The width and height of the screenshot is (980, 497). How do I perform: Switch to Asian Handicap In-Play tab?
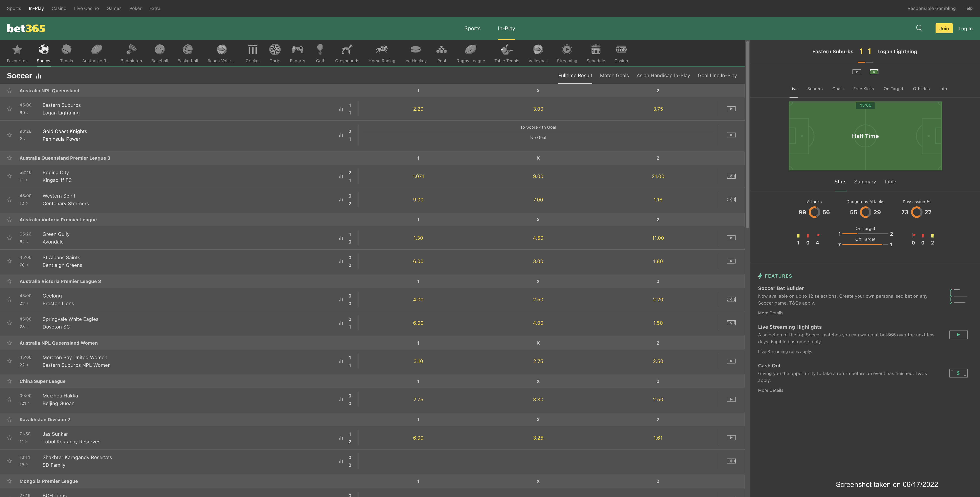(663, 76)
